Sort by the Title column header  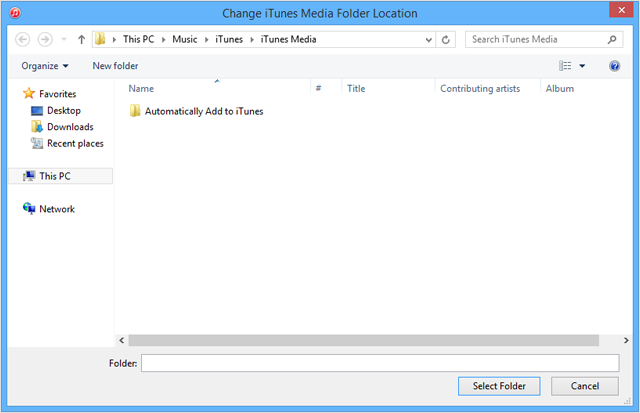click(x=356, y=89)
